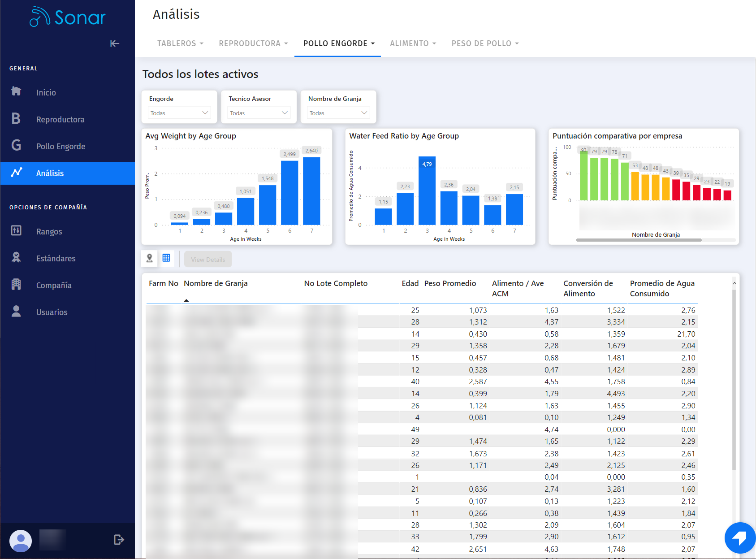Viewport: 756px width, 559px height.
Task: Expand the TABLEROS menu
Action: [x=180, y=43]
